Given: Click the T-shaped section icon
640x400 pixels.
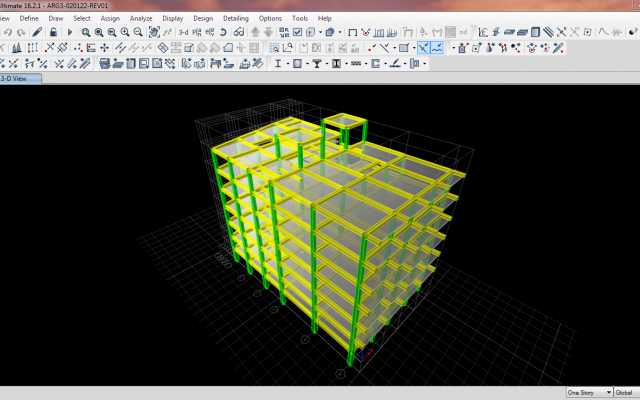Looking at the screenshot, I should [317, 63].
